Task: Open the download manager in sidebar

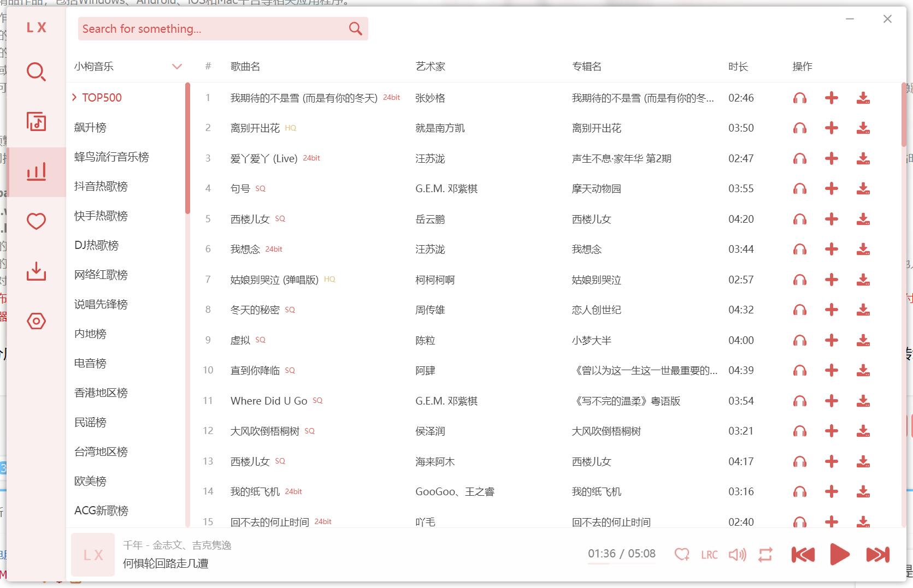Action: point(36,271)
